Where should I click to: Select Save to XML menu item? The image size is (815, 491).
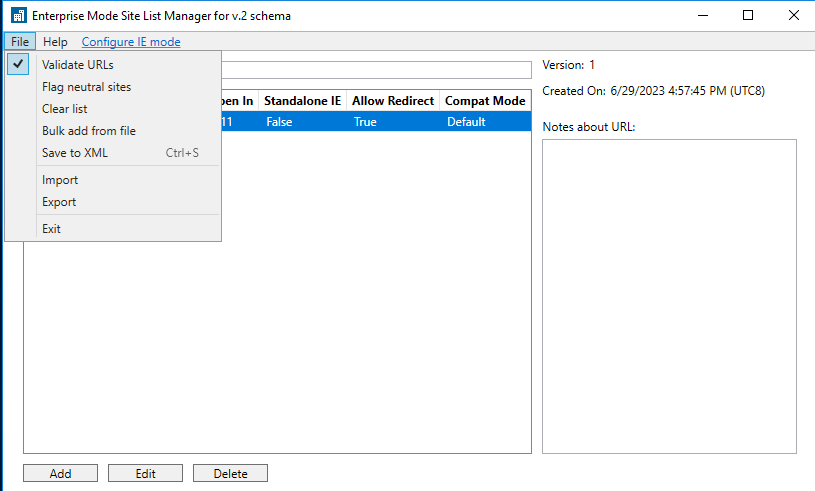(x=113, y=153)
